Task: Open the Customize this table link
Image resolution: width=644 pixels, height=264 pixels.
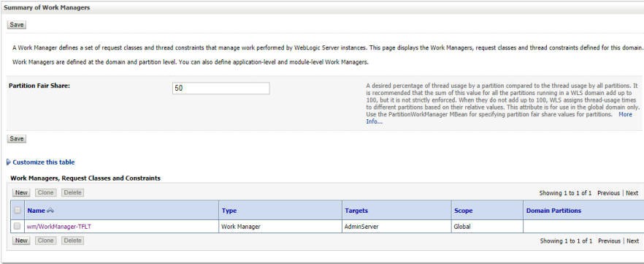Action: click(x=44, y=162)
